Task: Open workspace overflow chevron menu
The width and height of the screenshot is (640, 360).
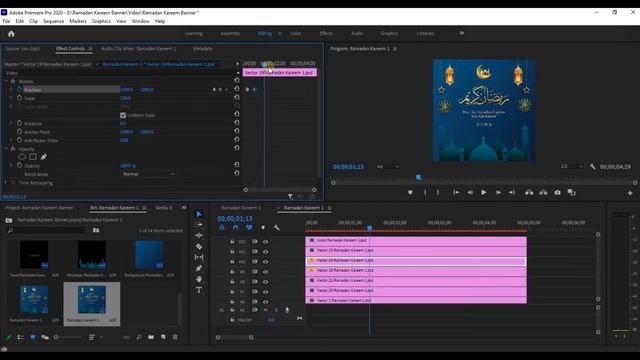Action: coord(462,33)
